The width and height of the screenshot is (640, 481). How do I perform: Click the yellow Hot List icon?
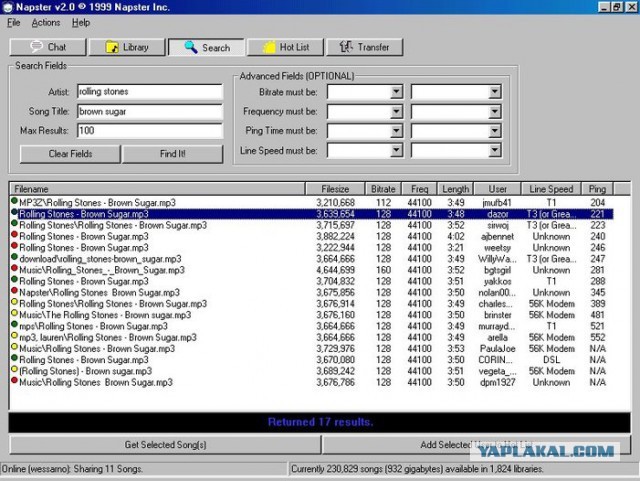(x=269, y=47)
